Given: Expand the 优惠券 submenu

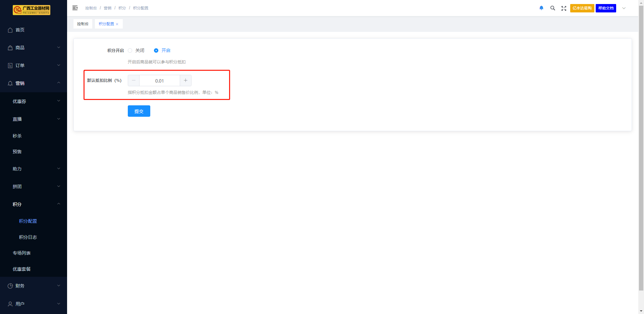Looking at the screenshot, I should pyautogui.click(x=34, y=101).
